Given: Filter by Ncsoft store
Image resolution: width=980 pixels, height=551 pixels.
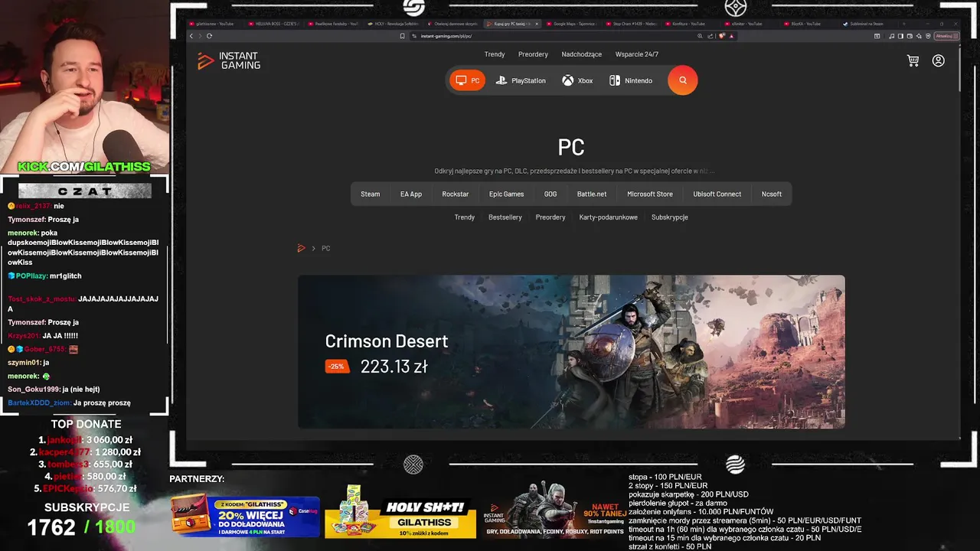Looking at the screenshot, I should pyautogui.click(x=772, y=194).
